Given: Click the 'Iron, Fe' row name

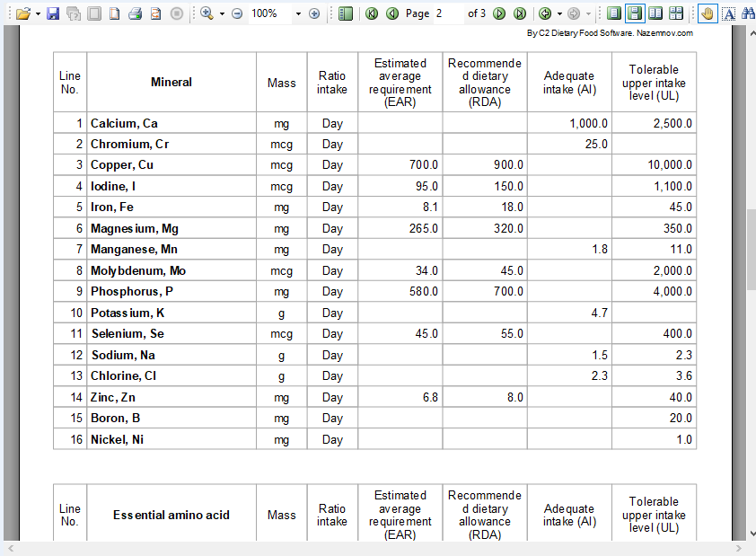Looking at the screenshot, I should 112,207.
